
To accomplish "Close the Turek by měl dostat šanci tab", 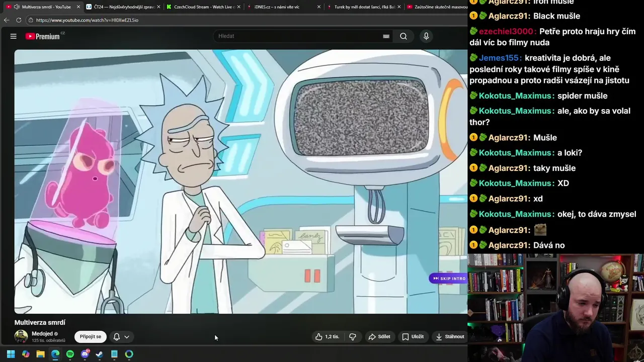I will coord(399,7).
